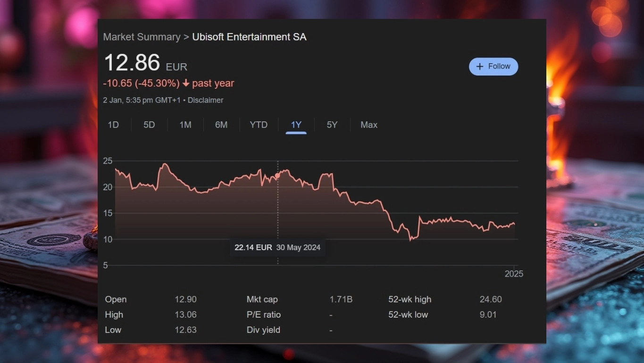Screen dimensions: 644x363
Task: Select the currently active 1Y tab
Action: pos(296,125)
